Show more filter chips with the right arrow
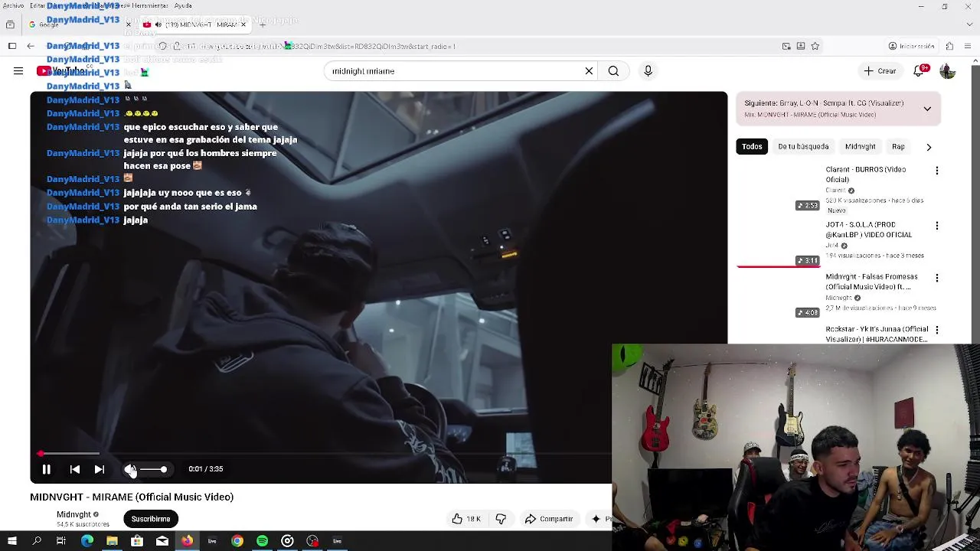Screen dimensions: 980x551 (929, 147)
